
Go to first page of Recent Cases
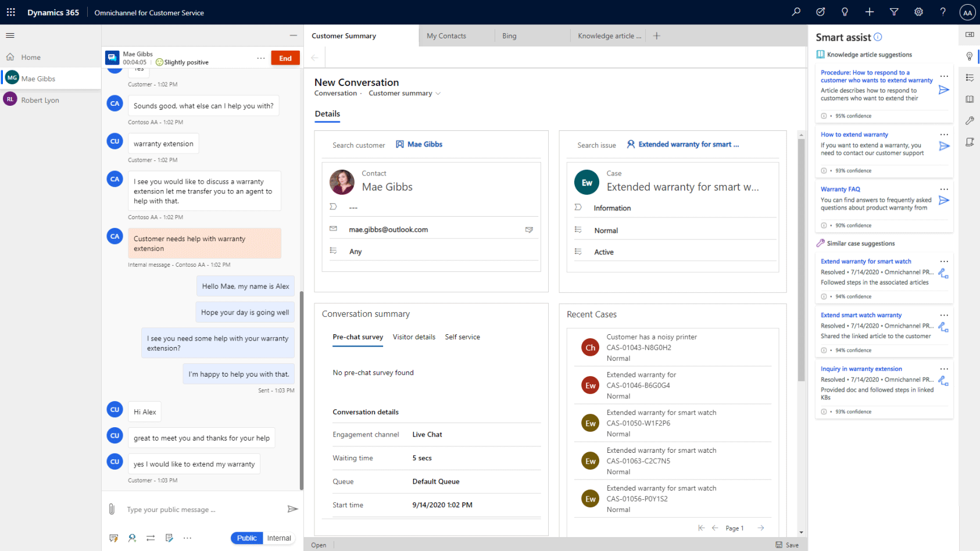coord(701,528)
